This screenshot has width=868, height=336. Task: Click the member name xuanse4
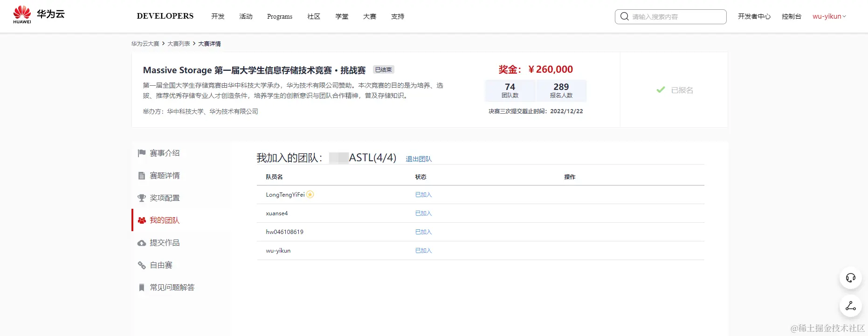tap(277, 213)
